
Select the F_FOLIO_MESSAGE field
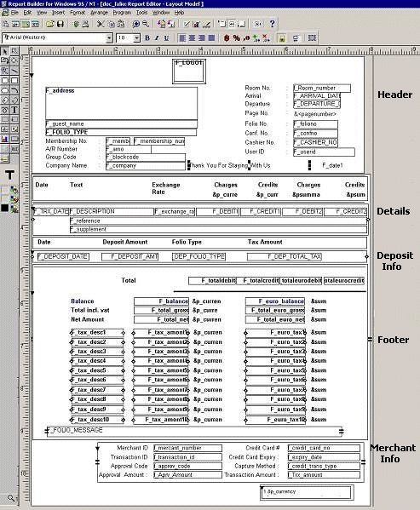coord(194,431)
